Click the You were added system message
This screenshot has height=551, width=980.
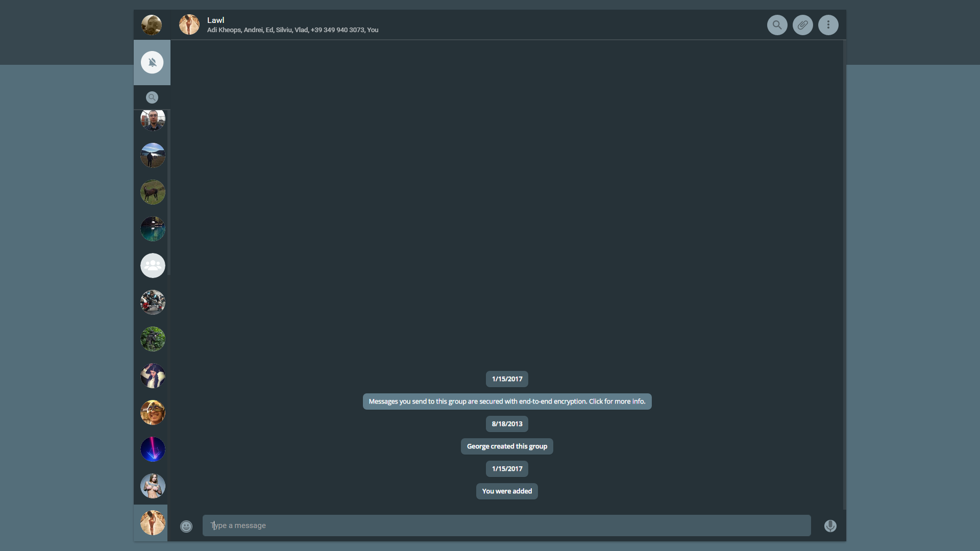(506, 491)
